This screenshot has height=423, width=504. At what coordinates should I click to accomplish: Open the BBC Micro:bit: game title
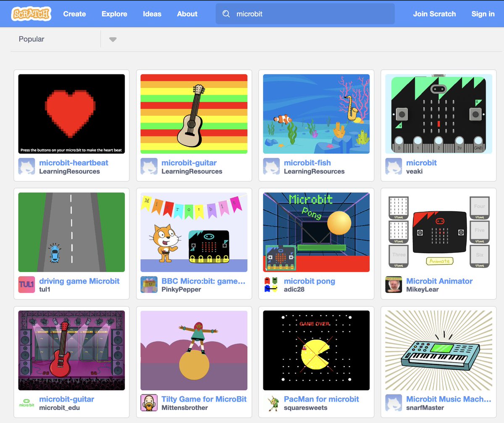pyautogui.click(x=203, y=281)
